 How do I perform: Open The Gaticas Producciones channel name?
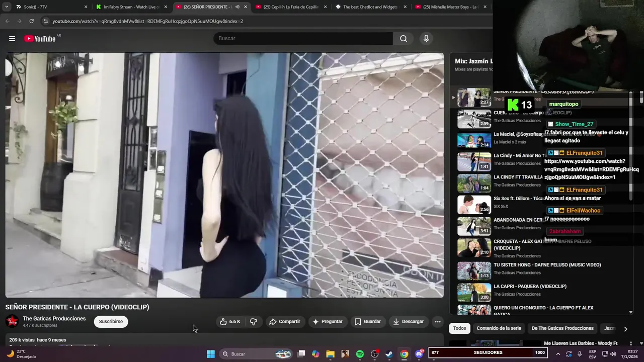[x=54, y=319]
